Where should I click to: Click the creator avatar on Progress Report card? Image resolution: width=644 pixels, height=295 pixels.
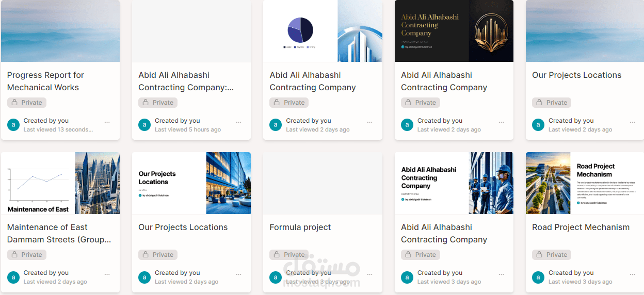point(13,125)
